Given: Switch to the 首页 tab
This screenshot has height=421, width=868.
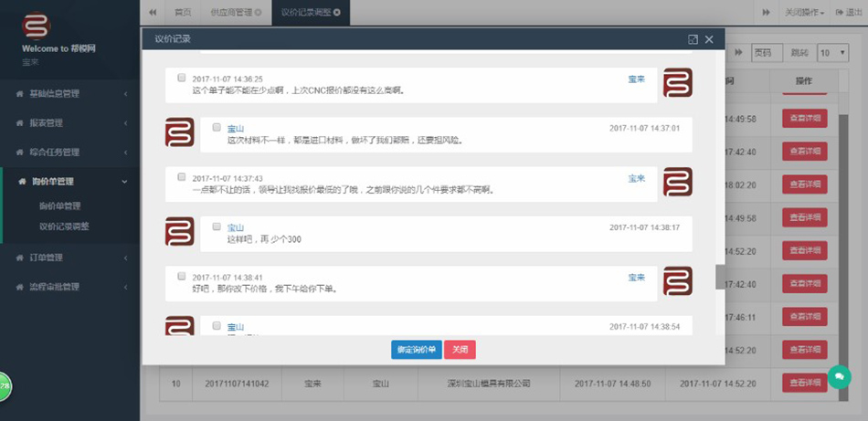Looking at the screenshot, I should pyautogui.click(x=184, y=12).
